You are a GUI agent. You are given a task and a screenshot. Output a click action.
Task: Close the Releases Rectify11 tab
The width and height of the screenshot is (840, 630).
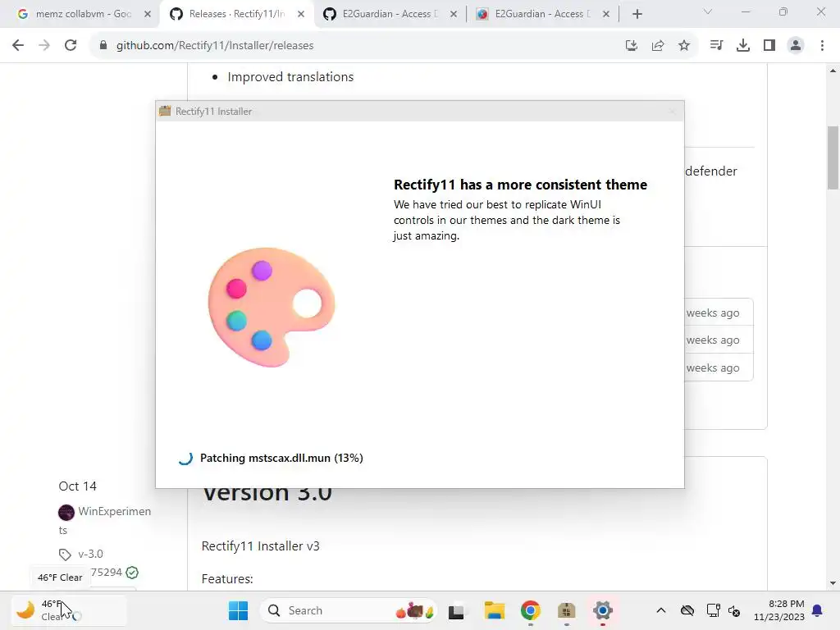pos(301,14)
